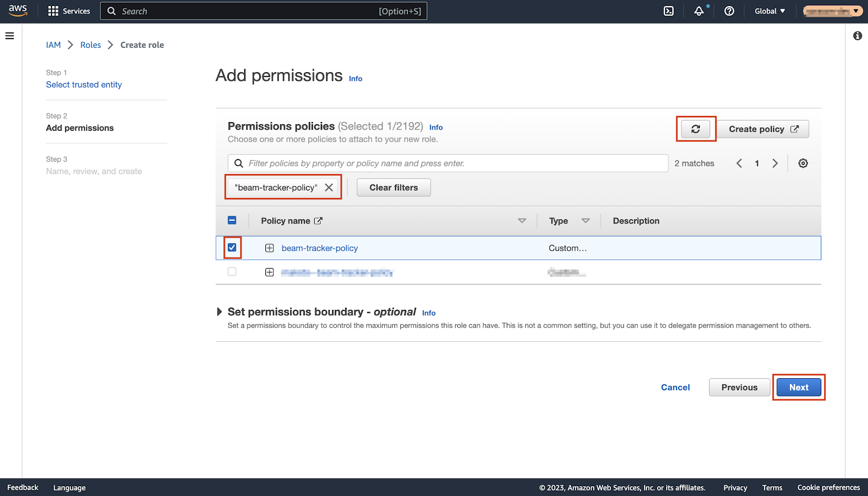
Task: Refresh the permissions policies list
Action: (695, 129)
